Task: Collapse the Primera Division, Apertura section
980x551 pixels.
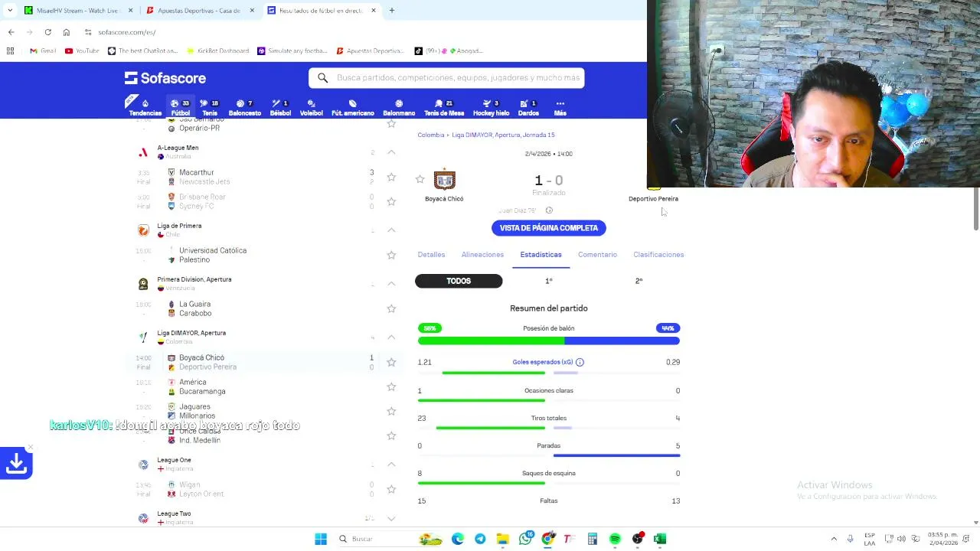Action: coord(391,284)
